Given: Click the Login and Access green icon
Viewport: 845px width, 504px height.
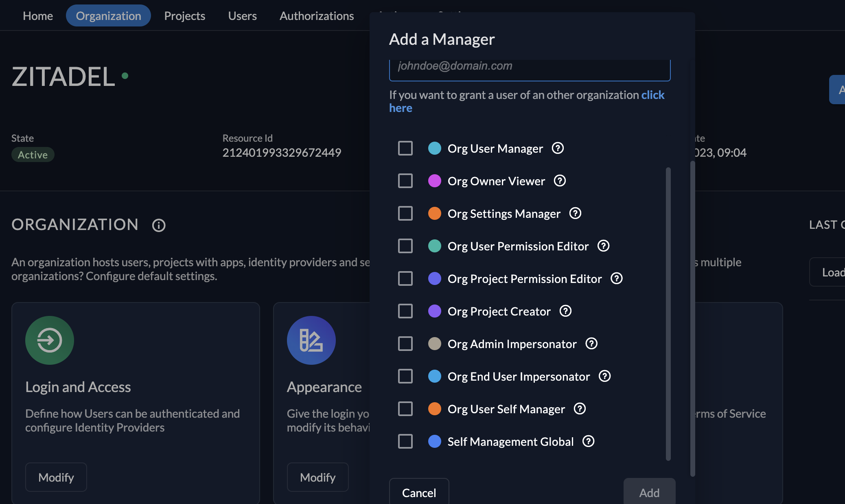Looking at the screenshot, I should [50, 340].
